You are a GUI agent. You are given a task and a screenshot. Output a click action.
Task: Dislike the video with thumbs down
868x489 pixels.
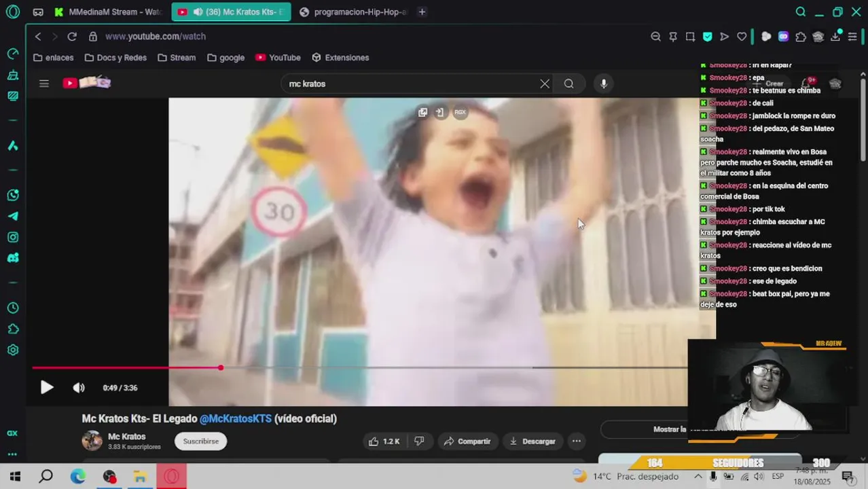(419, 441)
